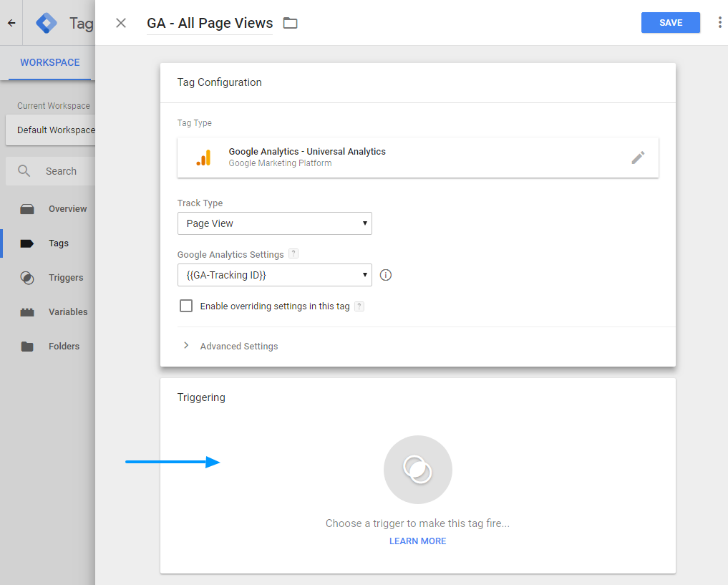Viewport: 728px width, 585px height.
Task: Open Variables in the left sidebar
Action: click(67, 312)
